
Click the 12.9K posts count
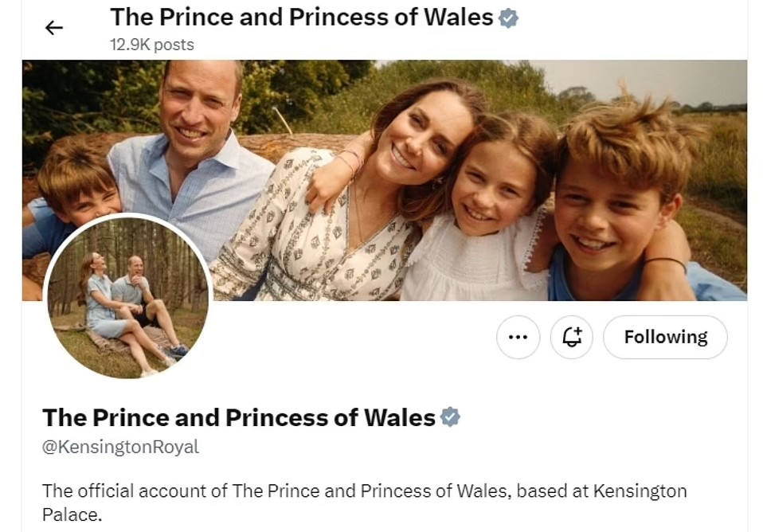[151, 45]
